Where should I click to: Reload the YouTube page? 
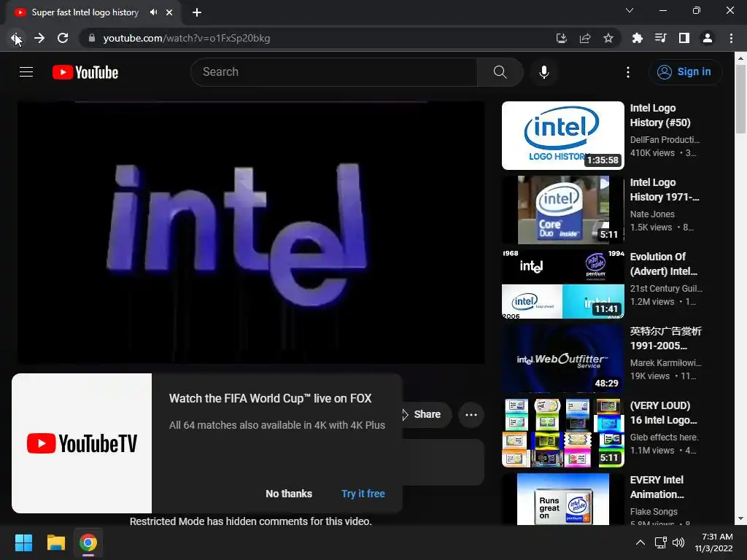pos(63,38)
